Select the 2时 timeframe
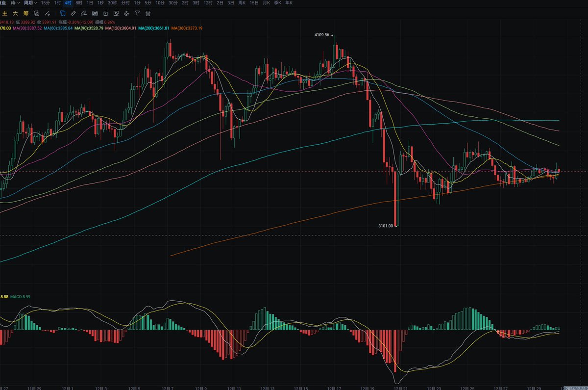This screenshot has width=588, height=390. [x=185, y=3]
